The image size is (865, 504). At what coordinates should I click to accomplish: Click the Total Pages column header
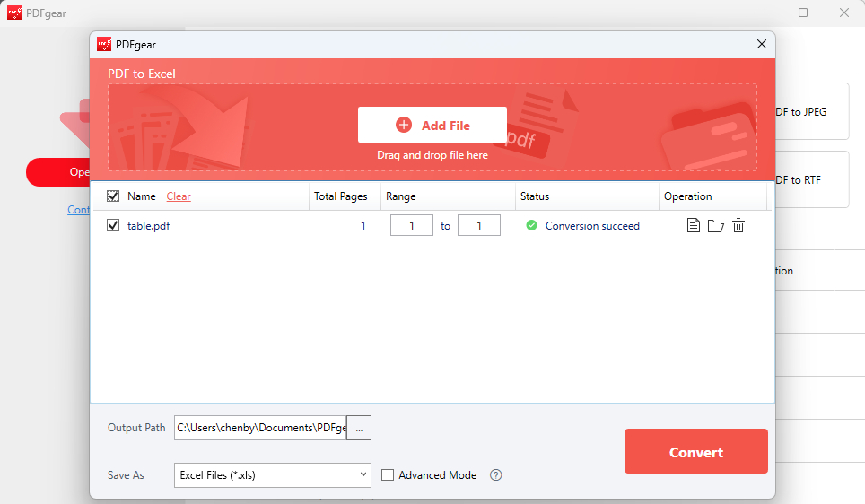pos(340,196)
